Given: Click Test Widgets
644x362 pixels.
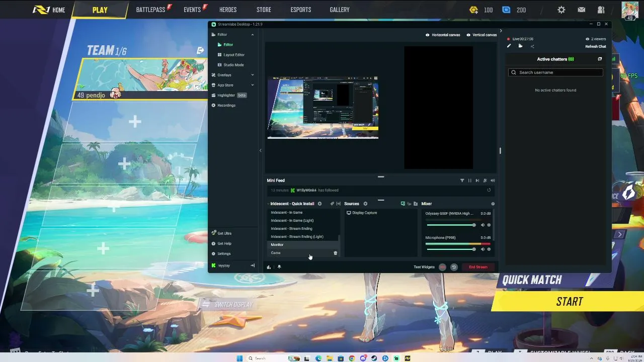Looking at the screenshot, I should pyautogui.click(x=424, y=267).
